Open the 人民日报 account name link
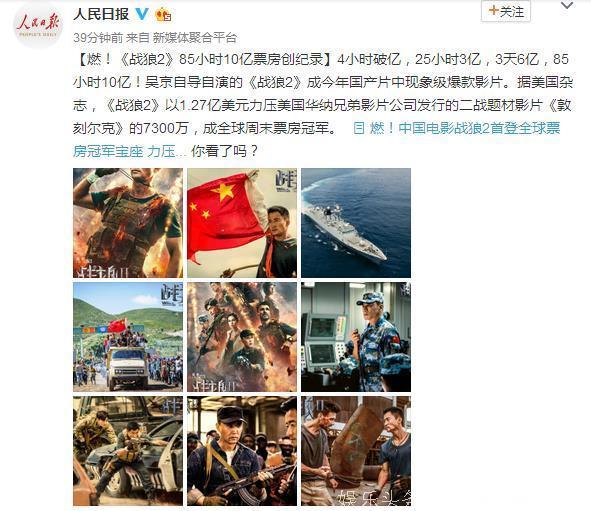The image size is (591, 511). pos(101,14)
